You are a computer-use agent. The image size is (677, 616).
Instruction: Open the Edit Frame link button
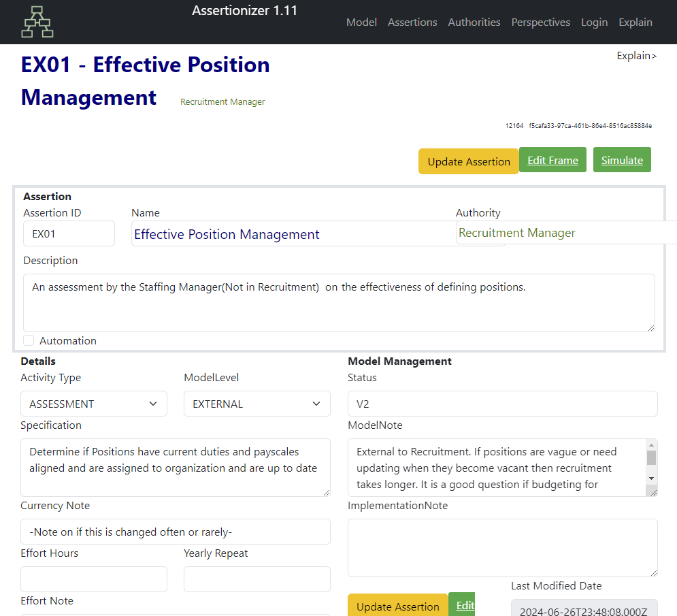(x=552, y=160)
